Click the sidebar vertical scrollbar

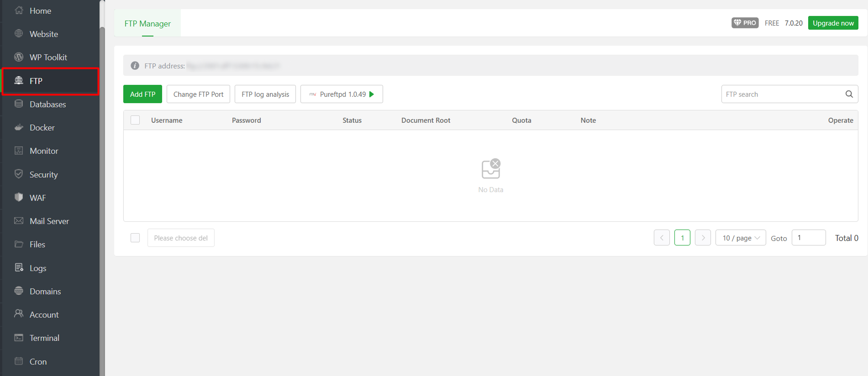[x=102, y=183]
